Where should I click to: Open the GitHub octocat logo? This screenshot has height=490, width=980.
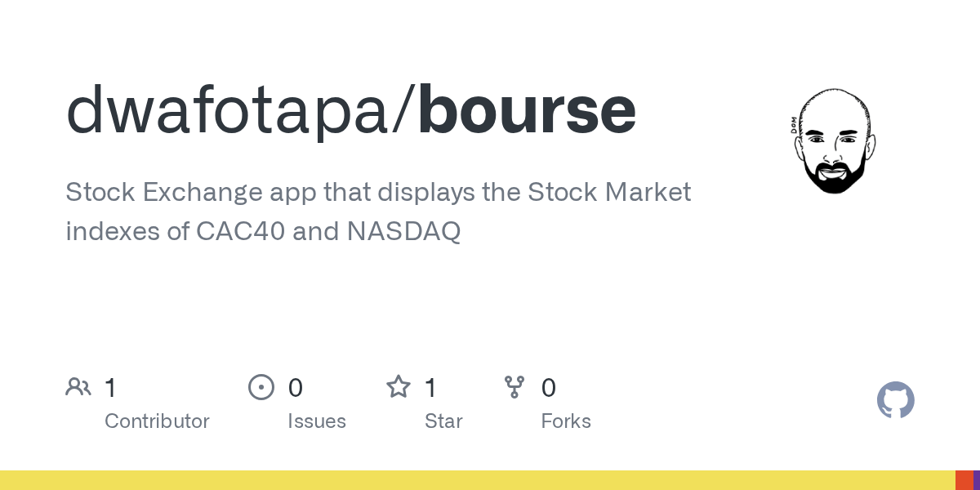click(895, 400)
